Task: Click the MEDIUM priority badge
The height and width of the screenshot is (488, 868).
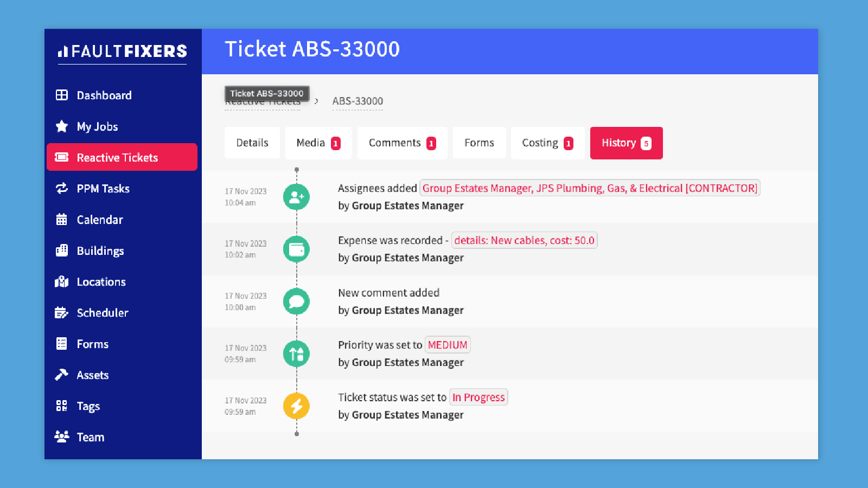Action: (448, 344)
